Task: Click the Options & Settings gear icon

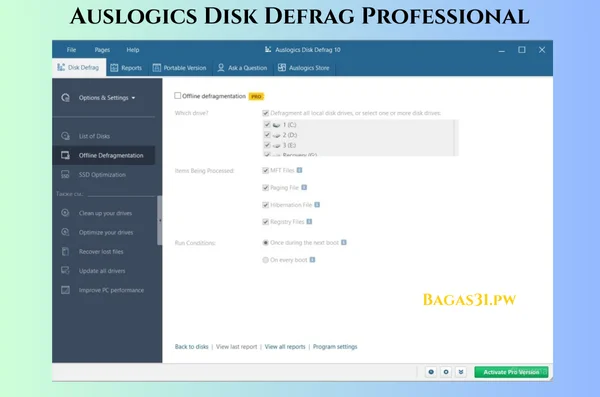Action: pos(65,98)
